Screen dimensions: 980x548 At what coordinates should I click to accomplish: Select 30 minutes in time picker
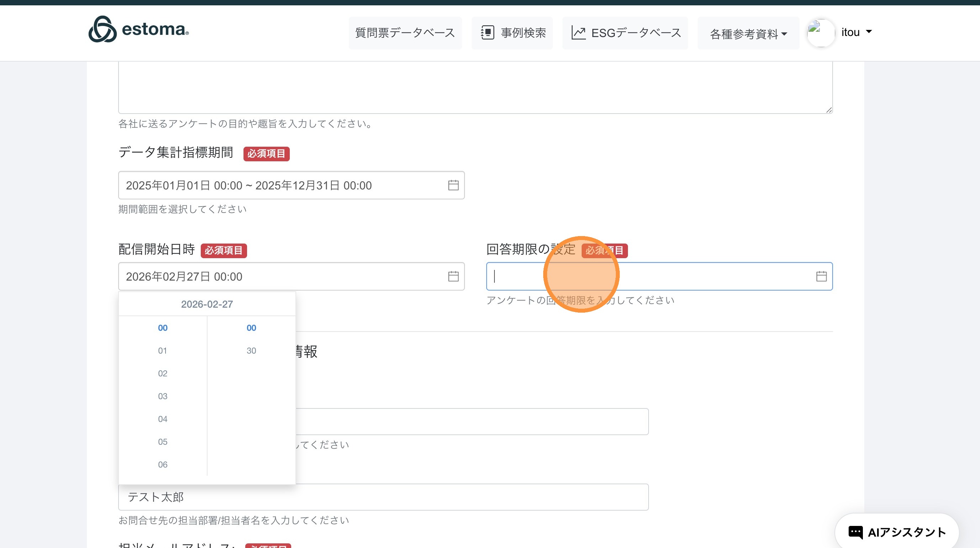(251, 350)
